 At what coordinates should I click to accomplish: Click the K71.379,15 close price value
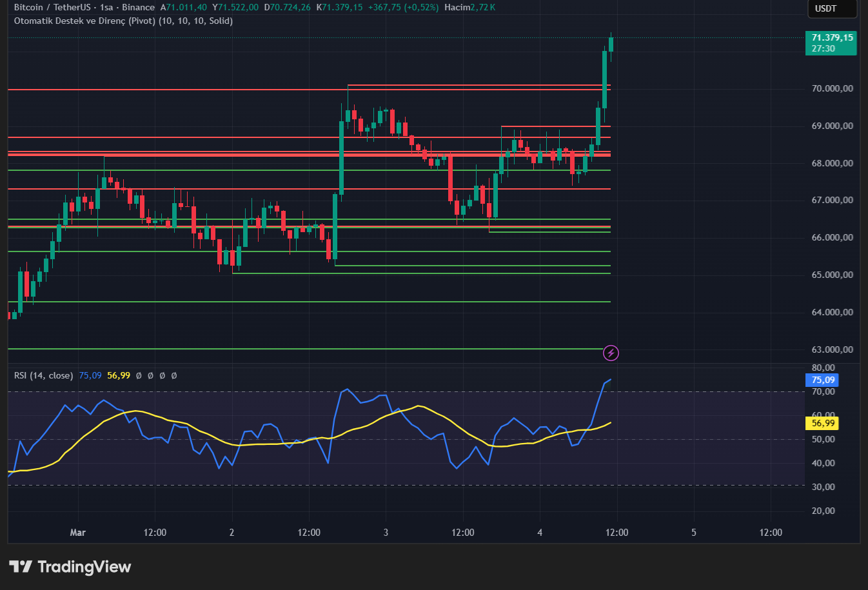pos(340,8)
